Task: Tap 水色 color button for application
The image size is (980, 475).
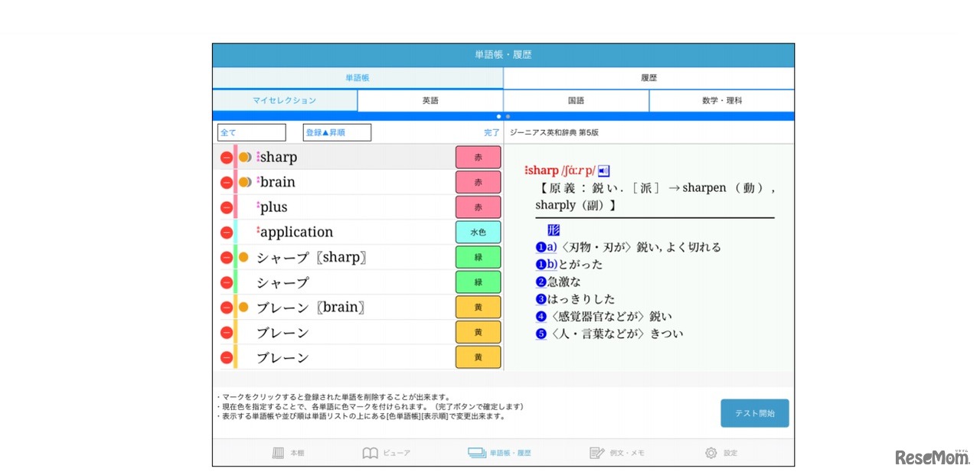Action: pyautogui.click(x=479, y=233)
